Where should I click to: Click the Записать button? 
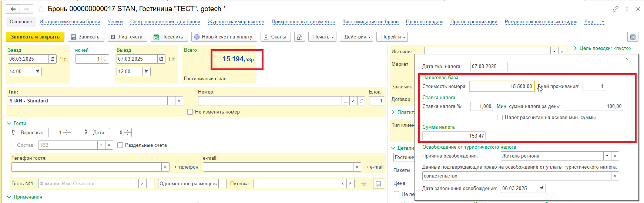[x=85, y=37]
